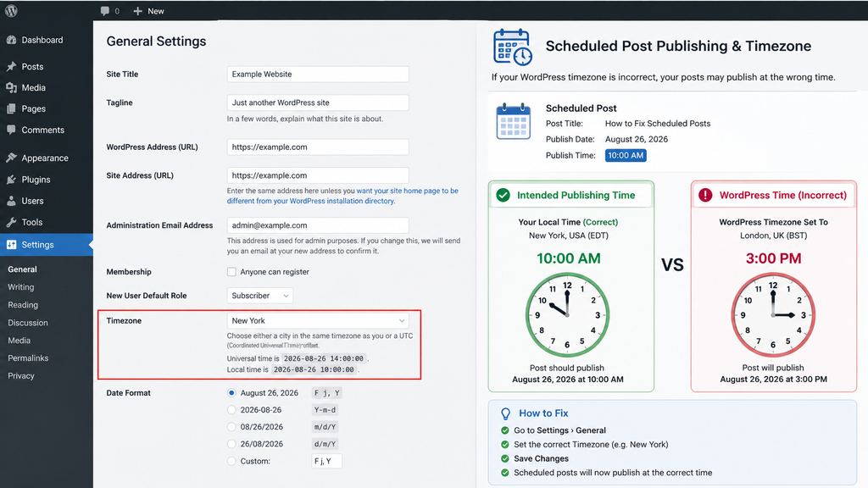Click the Site Address URL field

(x=318, y=175)
